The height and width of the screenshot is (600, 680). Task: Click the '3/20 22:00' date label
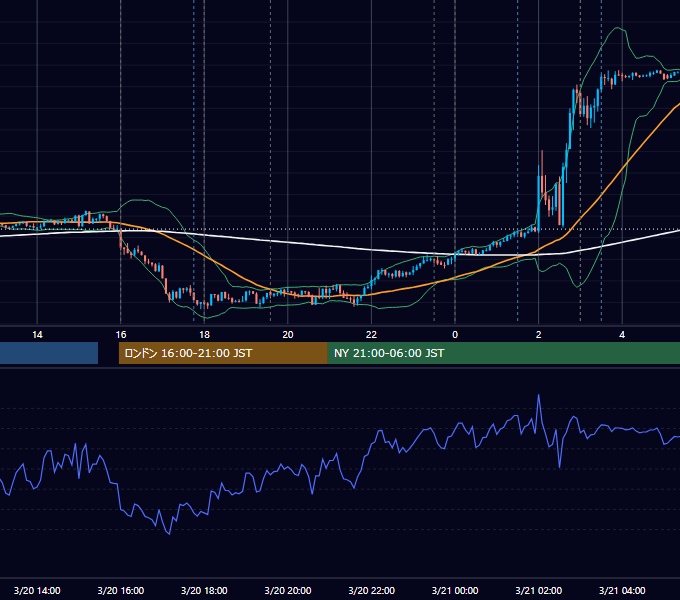tap(371, 590)
